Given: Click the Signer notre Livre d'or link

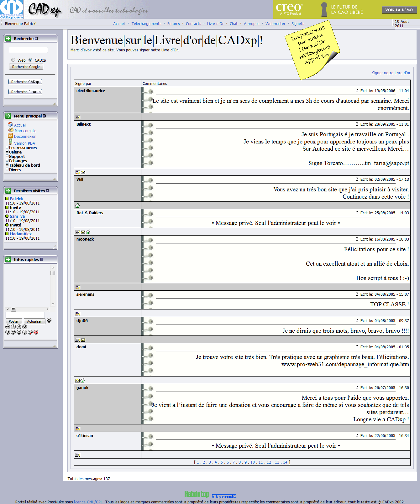Looking at the screenshot, I should click(x=391, y=73).
